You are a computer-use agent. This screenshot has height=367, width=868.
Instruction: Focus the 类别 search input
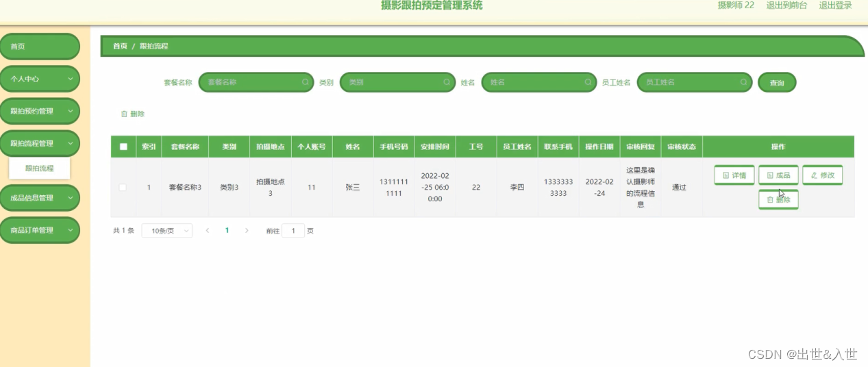[397, 82]
